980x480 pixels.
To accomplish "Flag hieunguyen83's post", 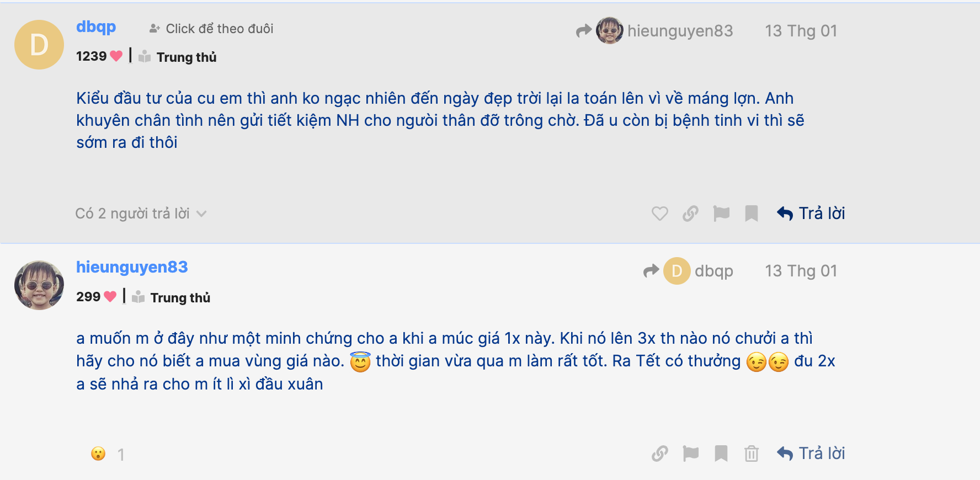I will [690, 454].
